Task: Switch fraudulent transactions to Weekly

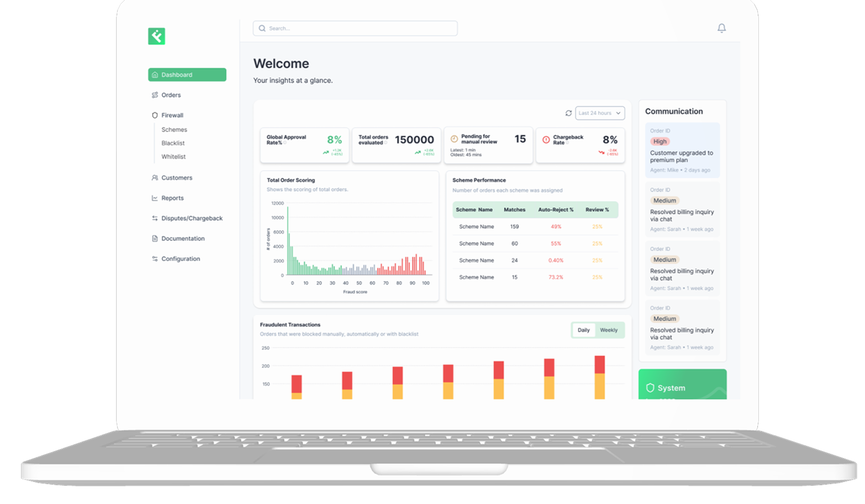Action: click(x=608, y=330)
